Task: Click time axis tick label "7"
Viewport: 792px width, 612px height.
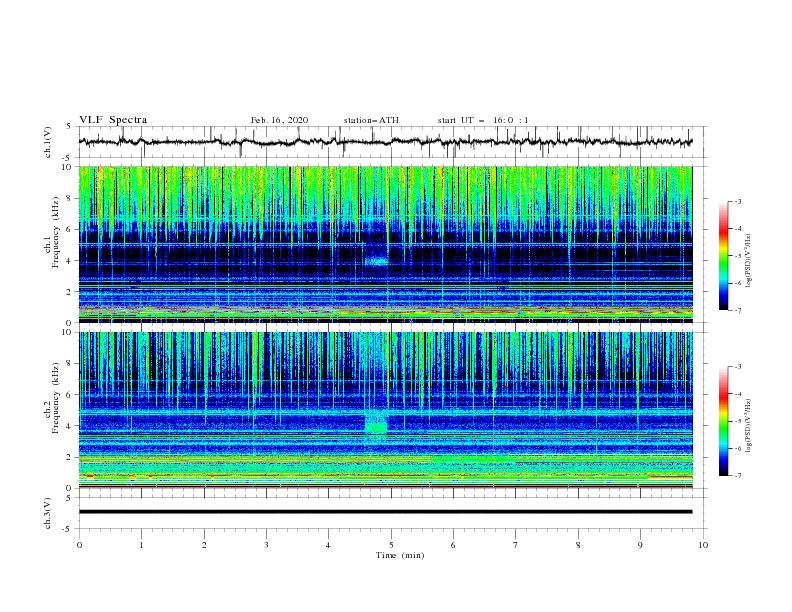Action: 516,545
